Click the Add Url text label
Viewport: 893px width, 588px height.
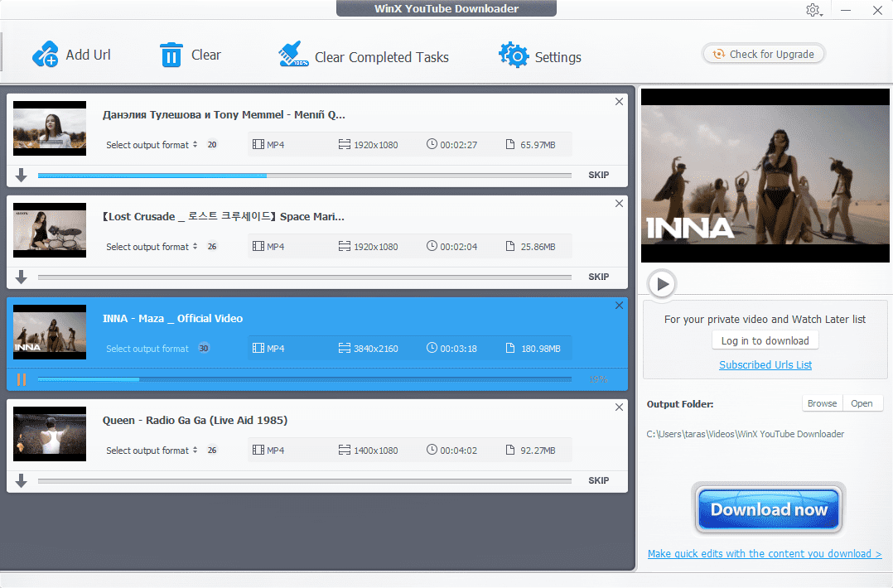point(89,55)
